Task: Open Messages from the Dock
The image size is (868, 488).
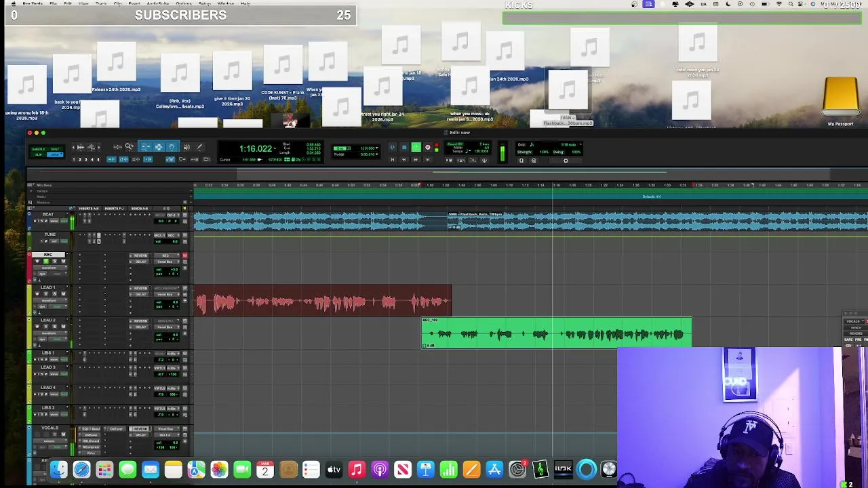Action: tap(127, 469)
